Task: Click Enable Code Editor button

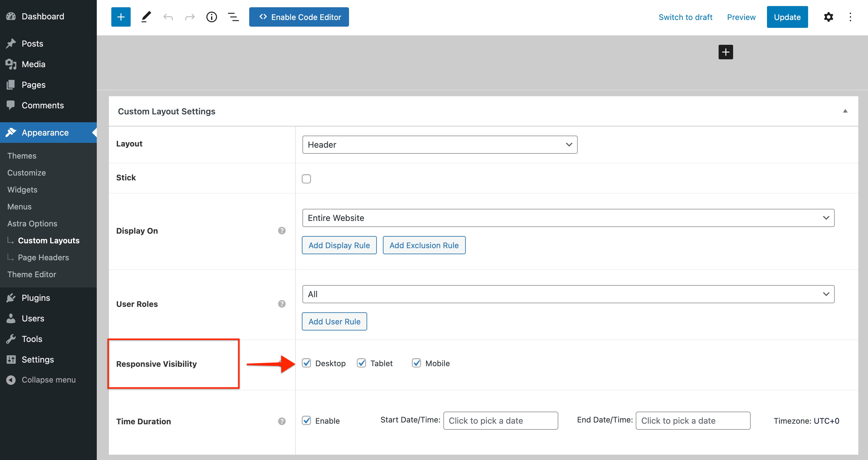Action: [299, 17]
